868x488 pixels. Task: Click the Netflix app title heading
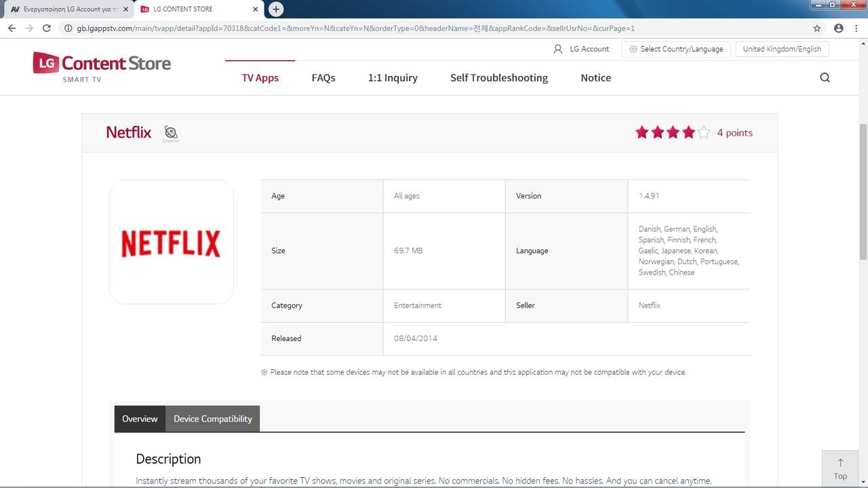coord(129,132)
